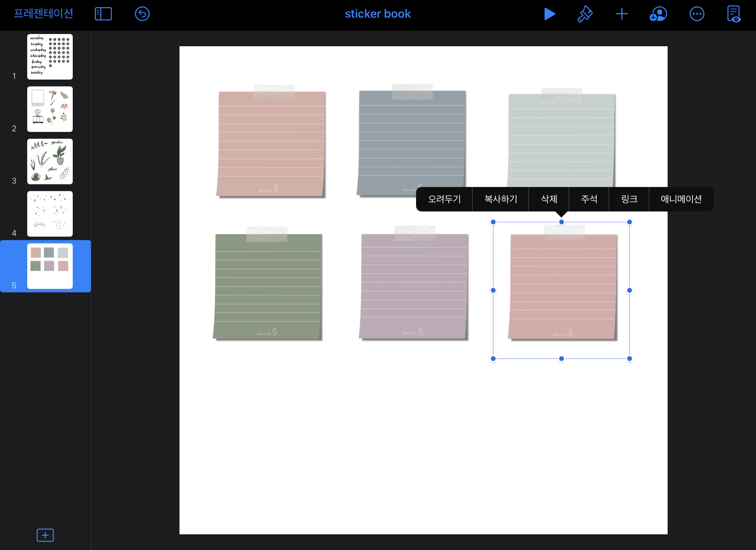Tap the Undo arrow icon
Screen dimensions: 756x550
point(142,14)
